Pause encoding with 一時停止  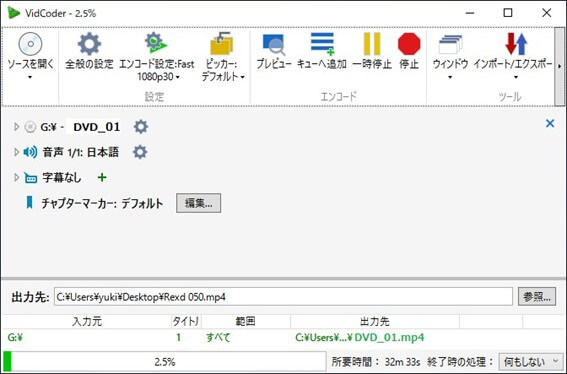pos(372,51)
